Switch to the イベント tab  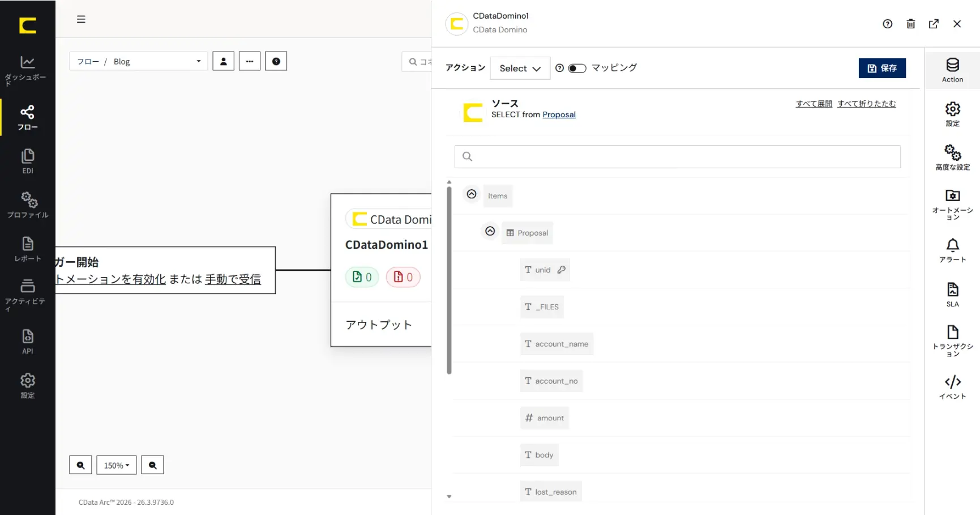952,388
